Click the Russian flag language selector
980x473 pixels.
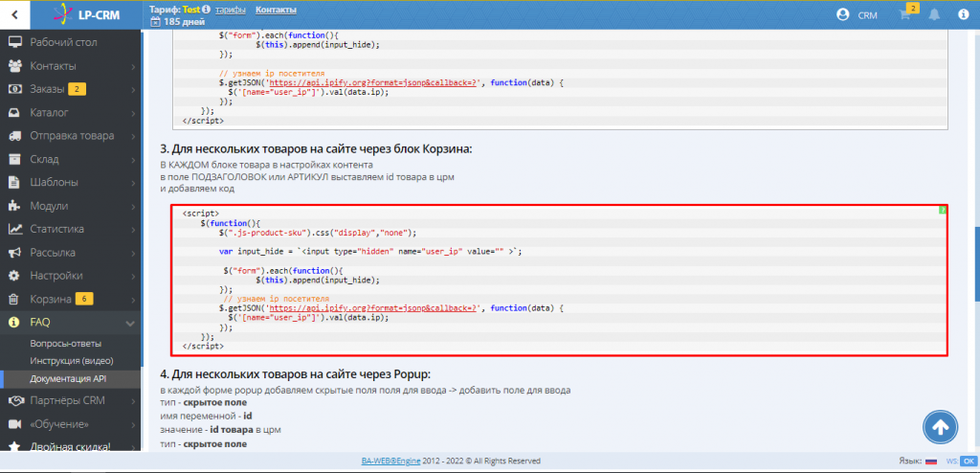[930, 462]
